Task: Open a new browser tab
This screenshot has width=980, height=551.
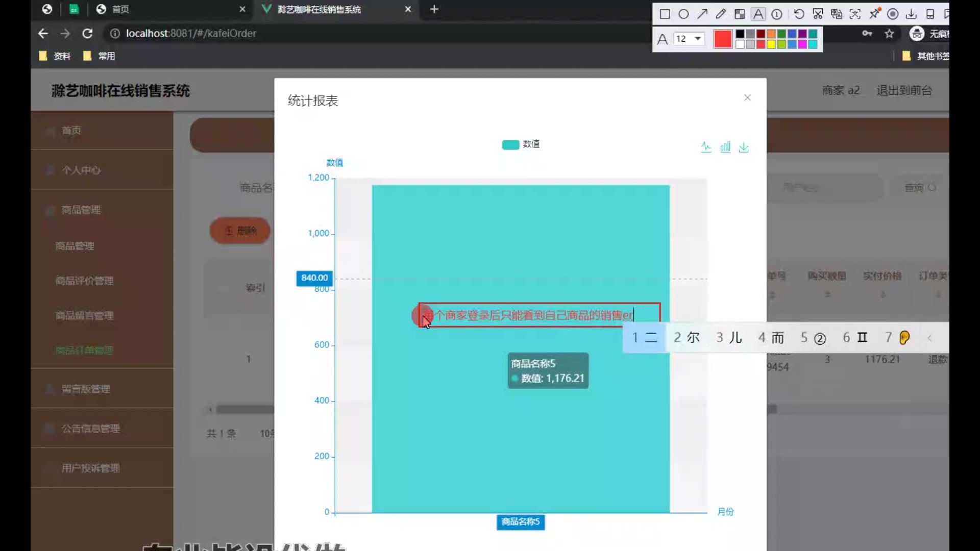Action: point(434,9)
